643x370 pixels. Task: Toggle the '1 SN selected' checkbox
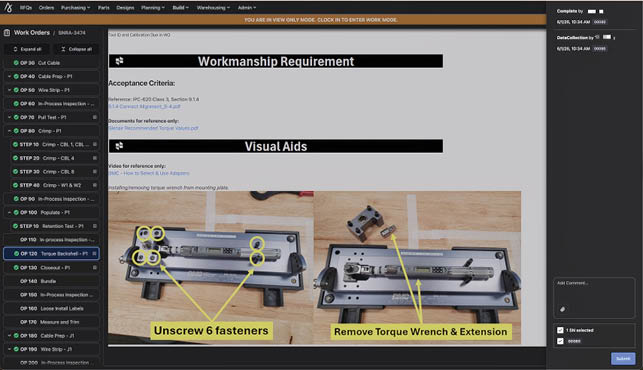[x=560, y=330]
